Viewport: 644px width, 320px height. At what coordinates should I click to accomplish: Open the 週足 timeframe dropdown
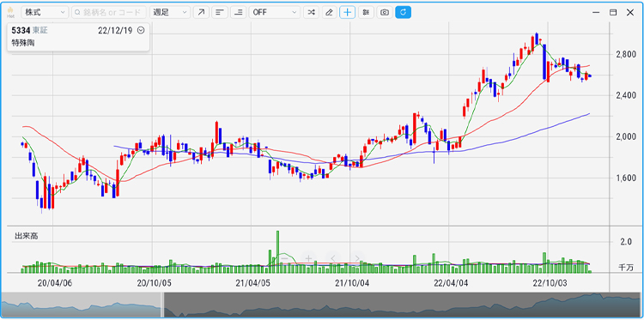point(170,12)
